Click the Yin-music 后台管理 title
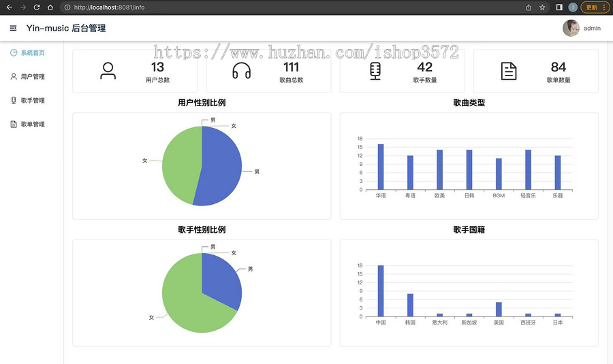Screen dimensions: 613x364 point(66,28)
